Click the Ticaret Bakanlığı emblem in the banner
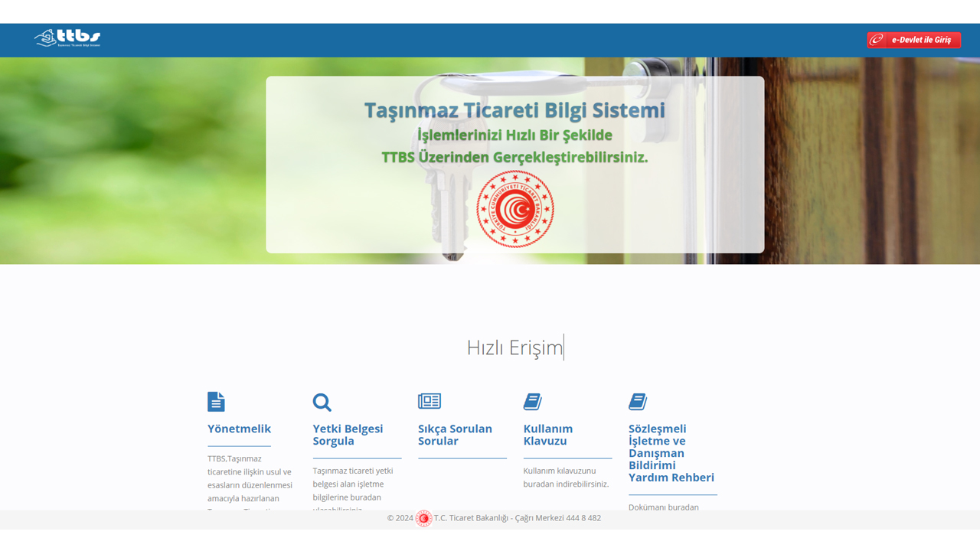Image resolution: width=980 pixels, height=551 pixels. click(x=514, y=208)
